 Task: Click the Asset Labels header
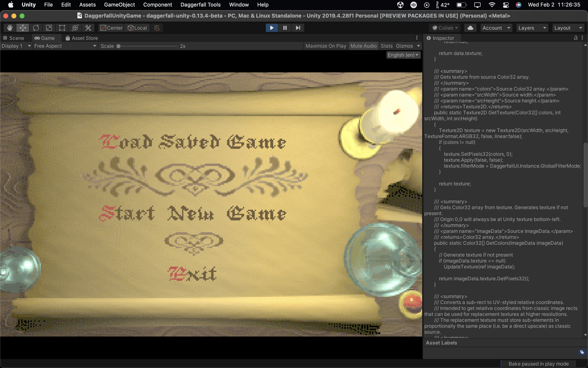click(441, 342)
